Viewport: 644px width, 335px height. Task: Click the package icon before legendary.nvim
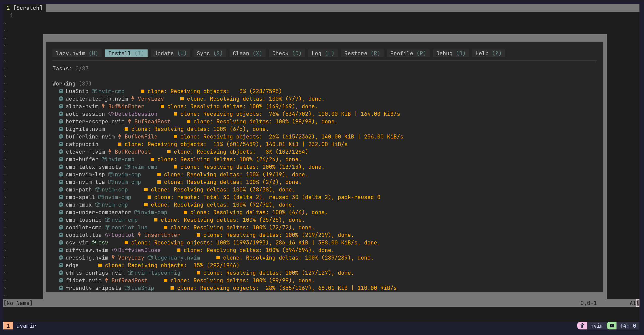(150, 258)
